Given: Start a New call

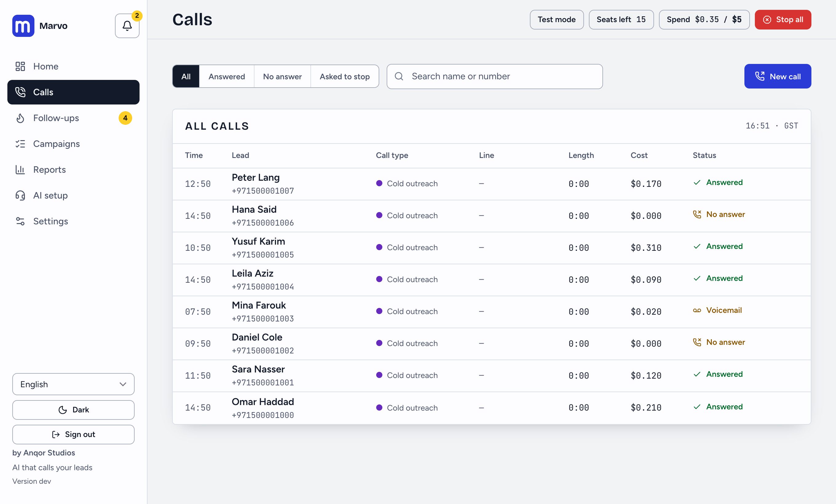Looking at the screenshot, I should (778, 76).
